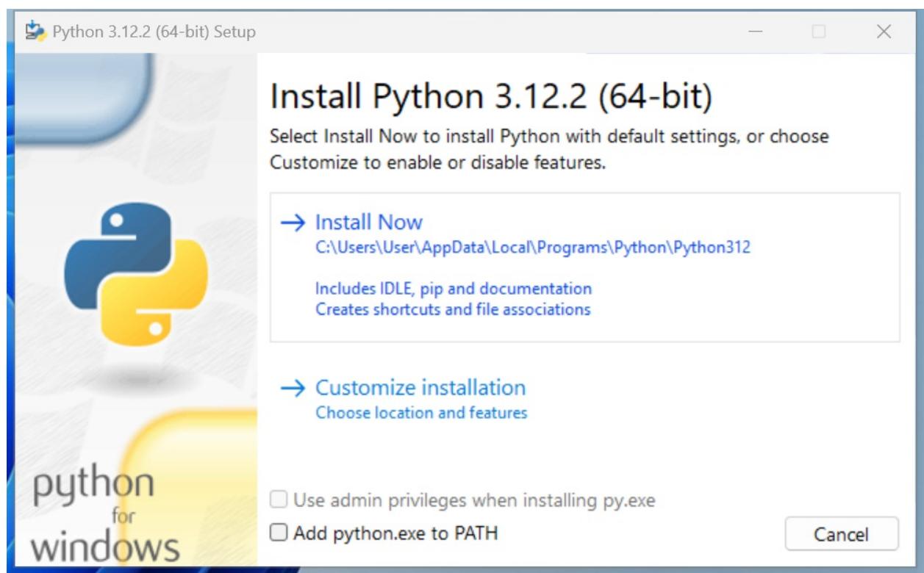This screenshot has width=924, height=573.
Task: Close the Python Setup window
Action: click(884, 32)
